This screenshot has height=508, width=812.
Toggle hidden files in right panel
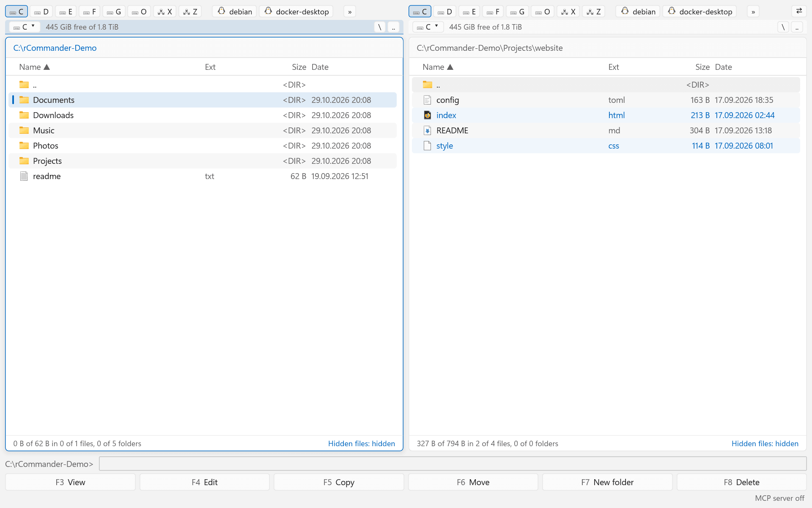(x=765, y=444)
